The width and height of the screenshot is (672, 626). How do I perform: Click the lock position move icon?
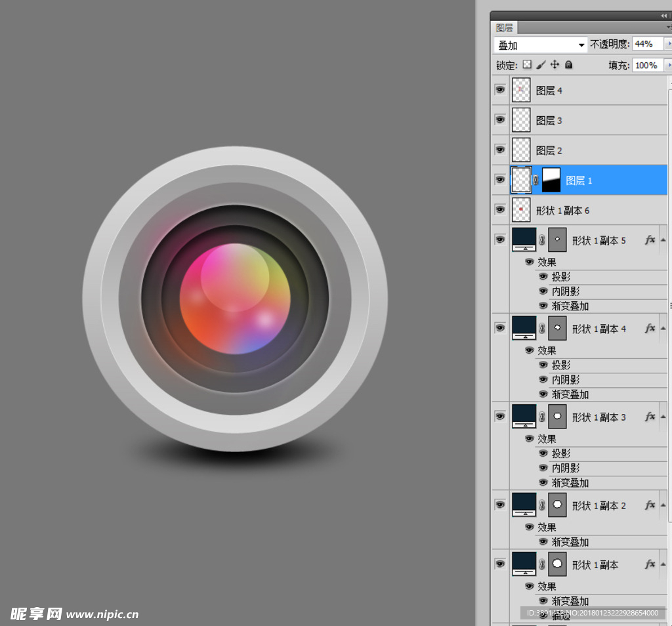555,65
